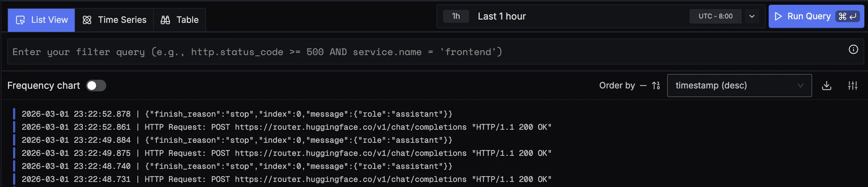Click the binoculars icon on Table tab

[x=165, y=20]
